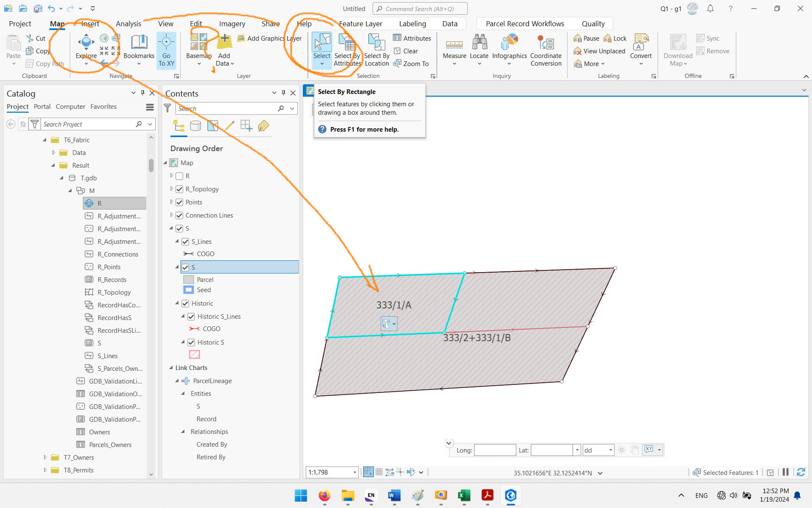This screenshot has height=508, width=812.
Task: Expand the Data folder under T6_Fabric
Action: tap(53, 152)
